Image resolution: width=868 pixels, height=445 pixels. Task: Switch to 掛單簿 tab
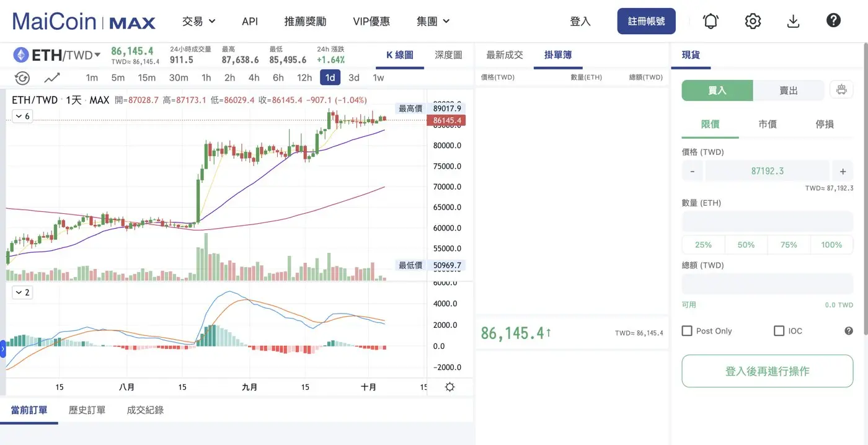pyautogui.click(x=558, y=55)
